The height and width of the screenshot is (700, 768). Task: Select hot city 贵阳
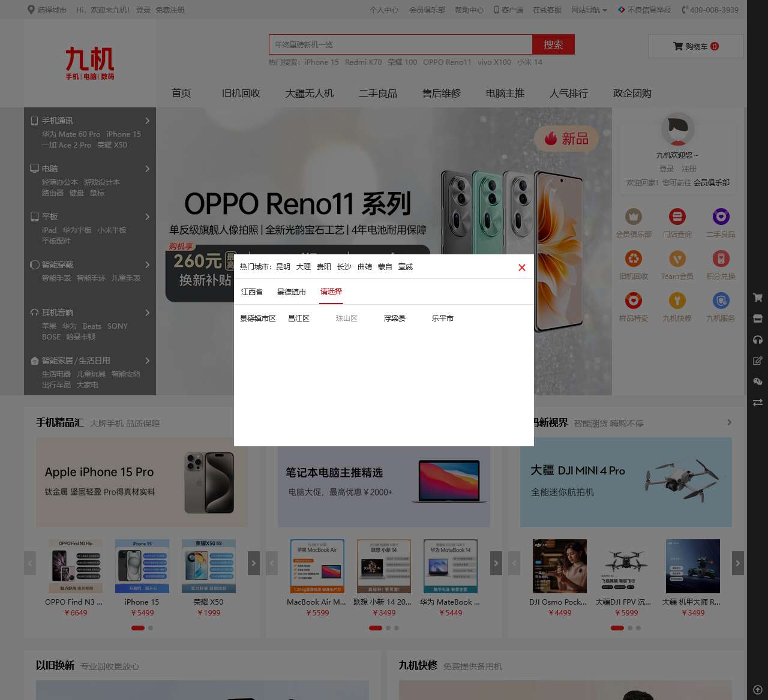tap(324, 267)
